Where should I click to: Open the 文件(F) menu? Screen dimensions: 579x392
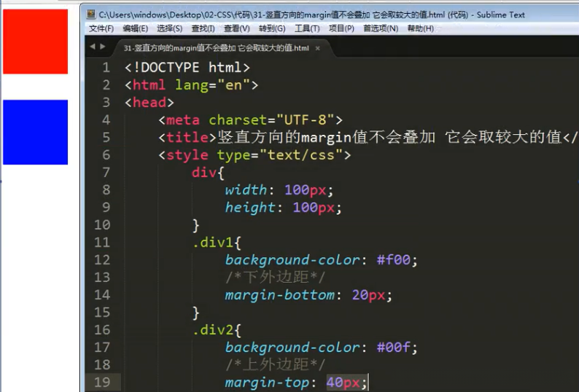pyautogui.click(x=101, y=28)
